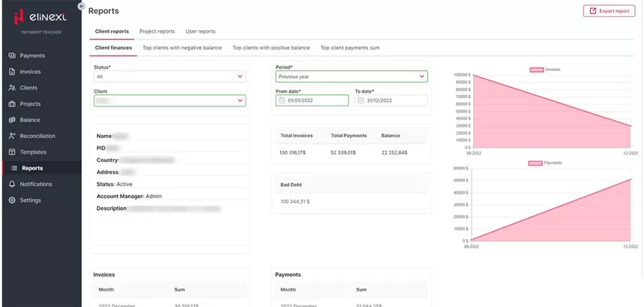Click the Reports list icon
The height and width of the screenshot is (307, 644).
(14, 168)
